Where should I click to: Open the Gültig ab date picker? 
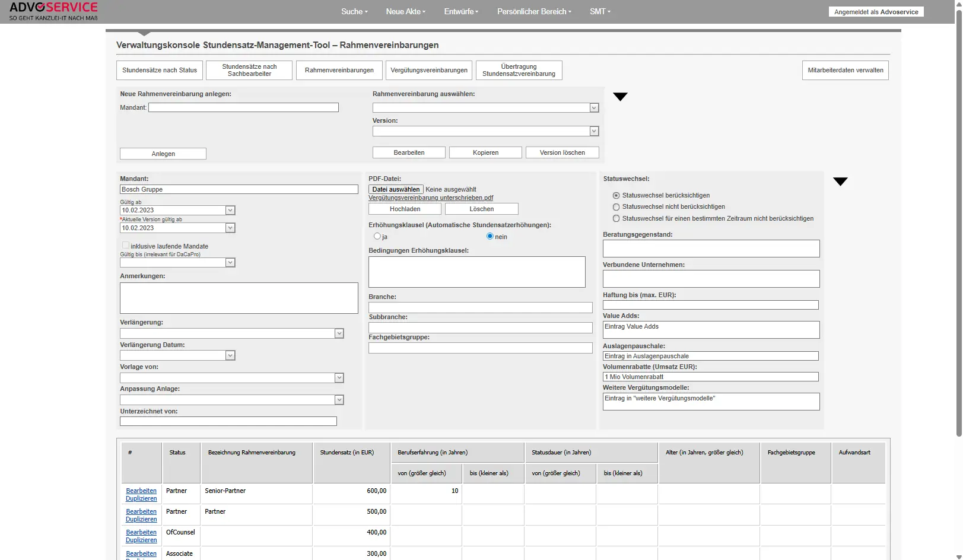pos(230,211)
